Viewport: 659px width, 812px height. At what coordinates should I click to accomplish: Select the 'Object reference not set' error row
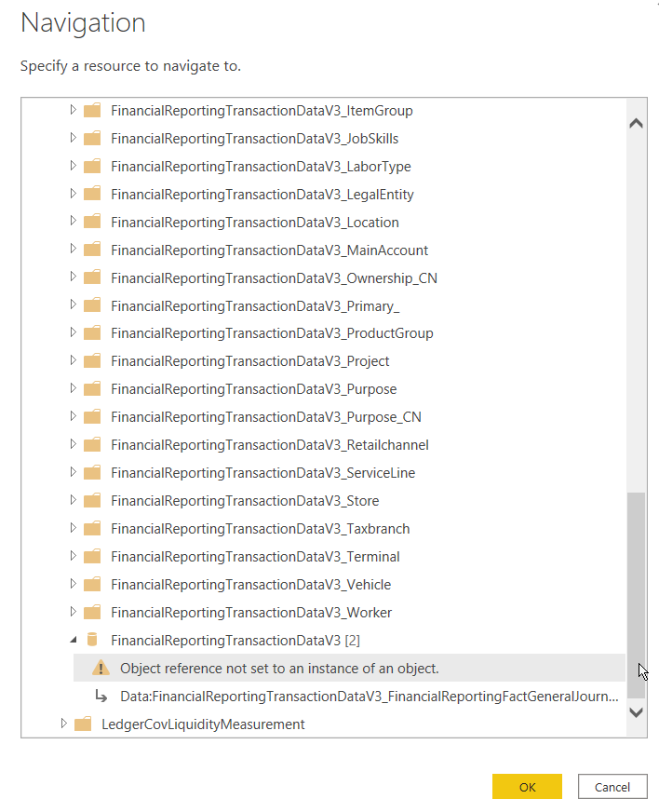[x=349, y=668]
